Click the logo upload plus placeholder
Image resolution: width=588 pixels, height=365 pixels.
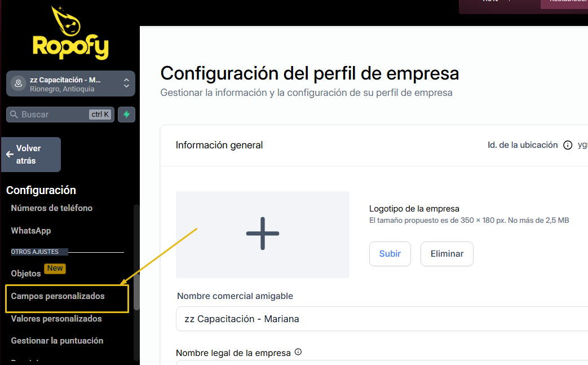263,235
